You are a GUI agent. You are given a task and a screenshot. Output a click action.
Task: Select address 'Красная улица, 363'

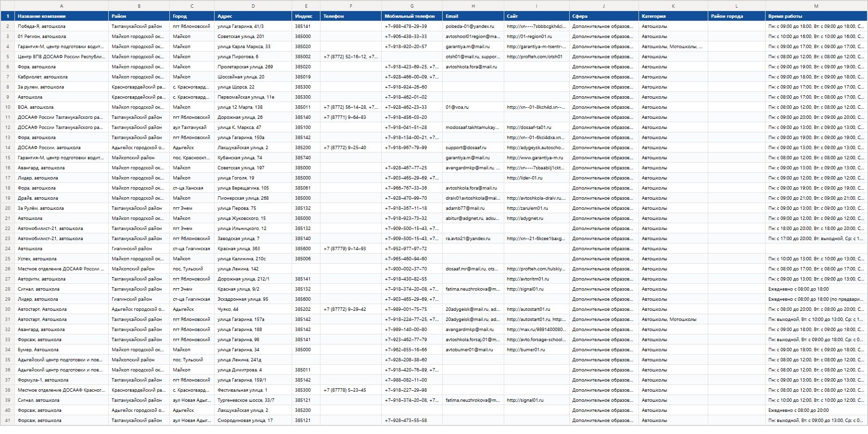253,248
